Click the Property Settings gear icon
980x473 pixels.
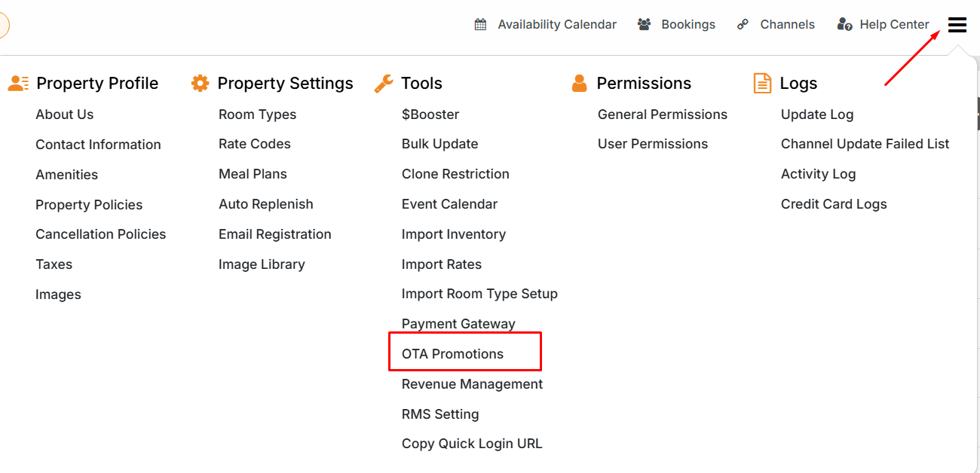coord(200,84)
